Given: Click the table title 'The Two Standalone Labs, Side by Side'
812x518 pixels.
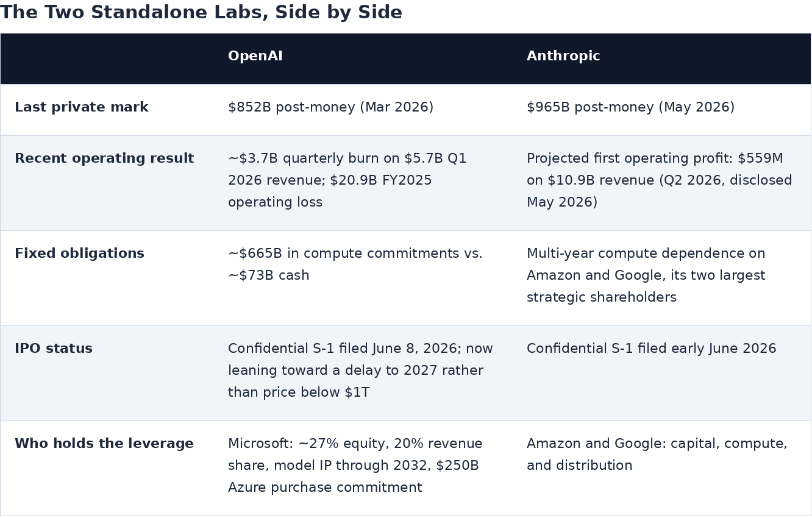Looking at the screenshot, I should [x=201, y=12].
